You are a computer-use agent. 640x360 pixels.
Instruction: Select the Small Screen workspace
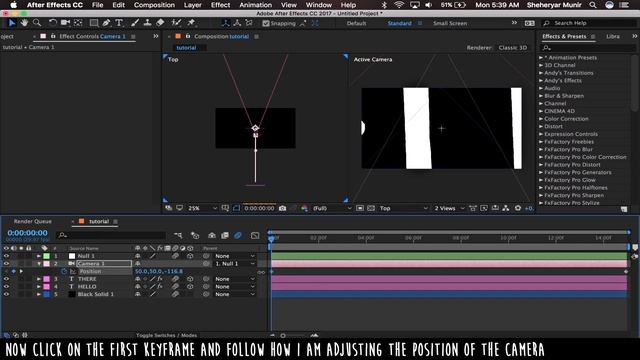tap(450, 23)
